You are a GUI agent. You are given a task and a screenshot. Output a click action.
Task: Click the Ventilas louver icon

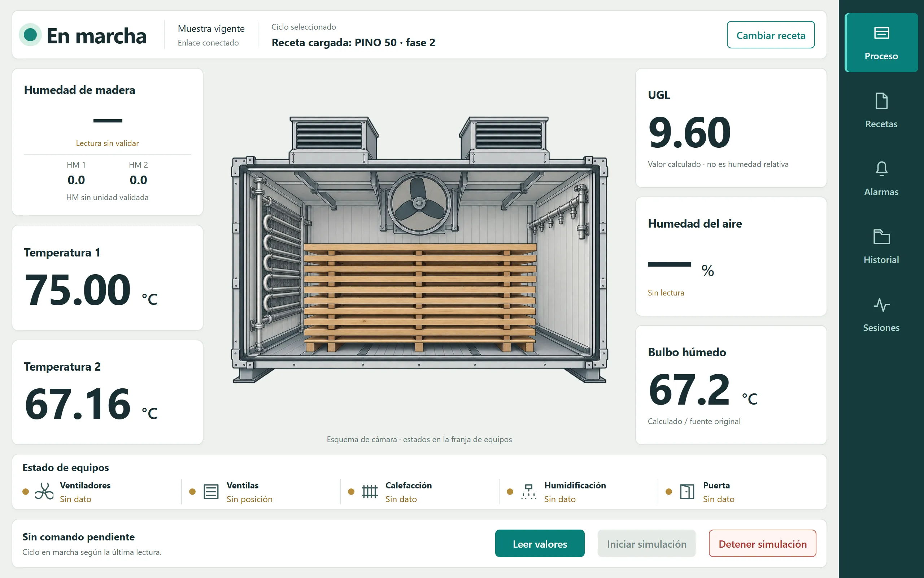click(211, 492)
